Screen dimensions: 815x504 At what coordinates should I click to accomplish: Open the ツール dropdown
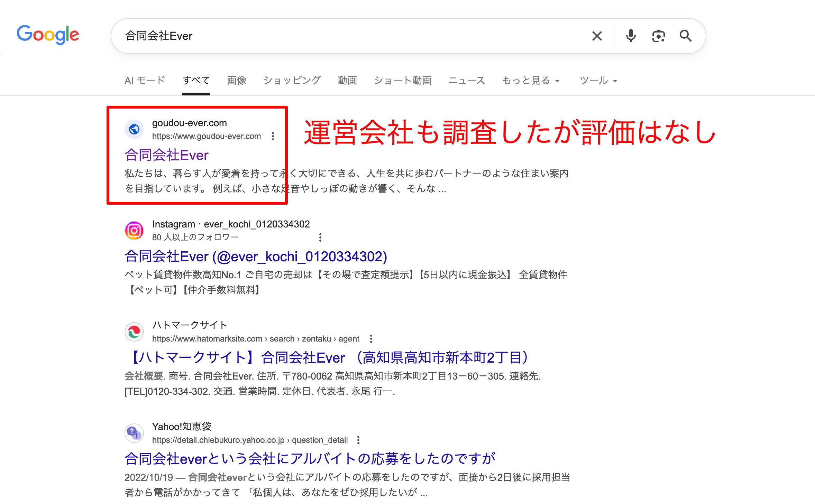pyautogui.click(x=598, y=81)
